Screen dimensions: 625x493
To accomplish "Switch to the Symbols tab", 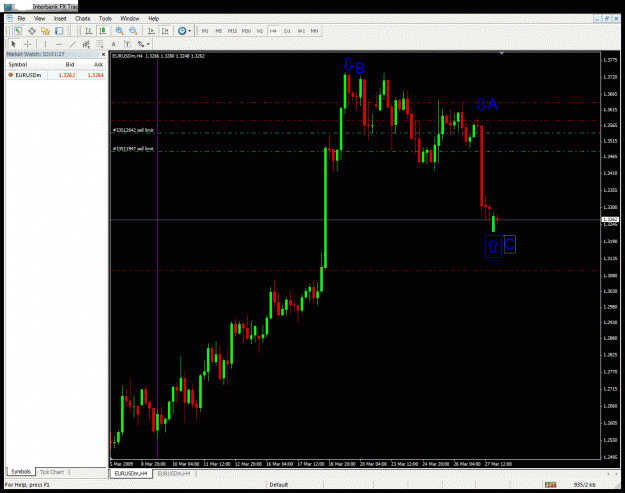I will [x=21, y=471].
